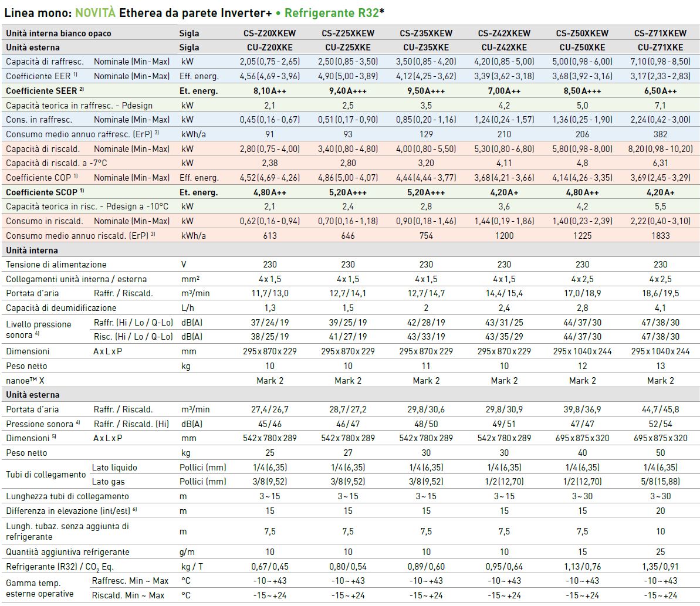Select outdoor unit code CU-Z71XKE
The width and height of the screenshot is (700, 606).
[660, 48]
